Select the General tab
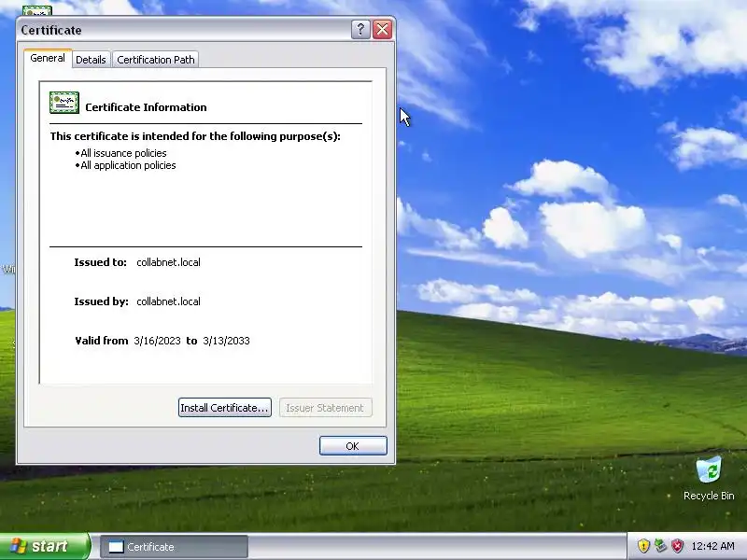This screenshot has width=747, height=560. click(x=48, y=58)
